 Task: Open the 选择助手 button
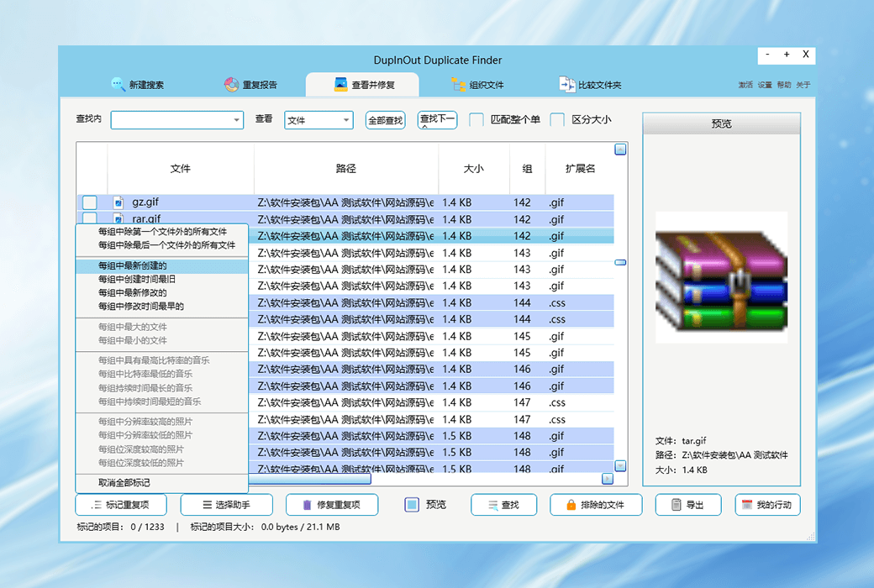coord(227,505)
